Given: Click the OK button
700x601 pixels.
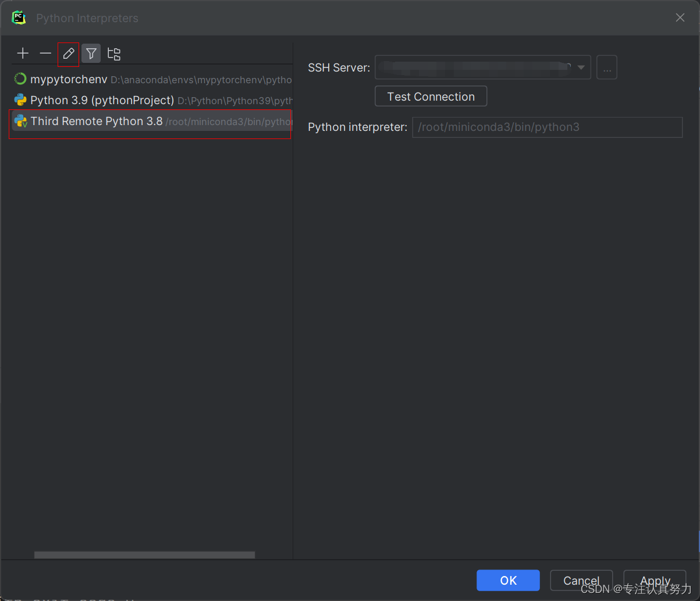Looking at the screenshot, I should [508, 580].
